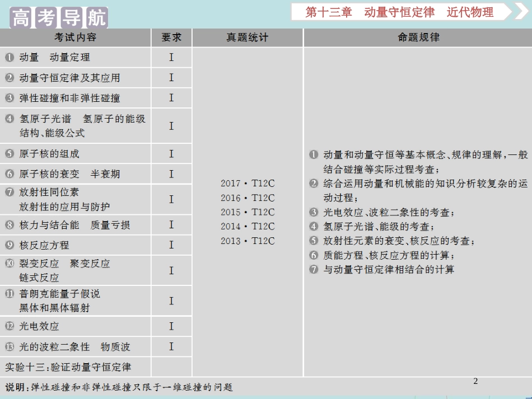Click the page number '2'
The height and width of the screenshot is (399, 532).
(475, 381)
